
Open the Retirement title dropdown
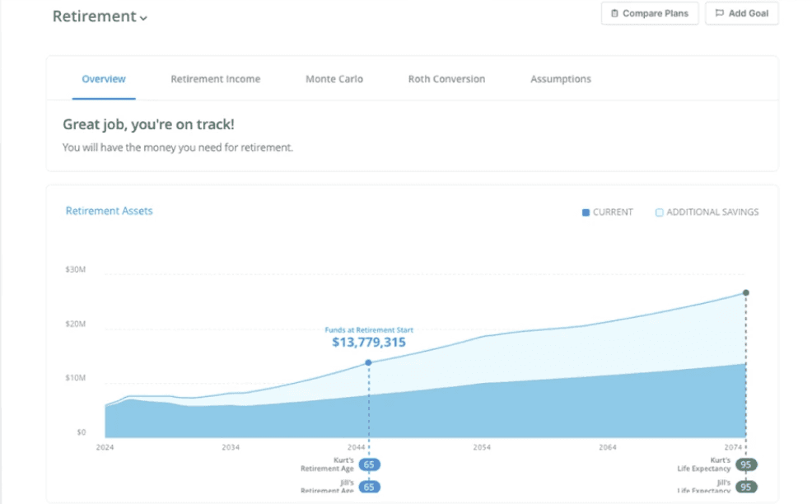100,16
